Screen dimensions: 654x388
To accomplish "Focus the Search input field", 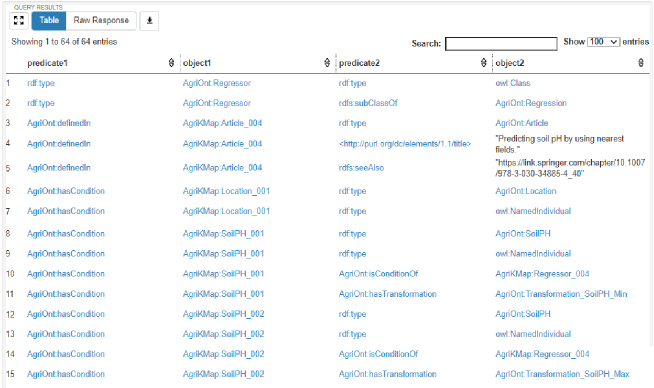I will pos(501,43).
